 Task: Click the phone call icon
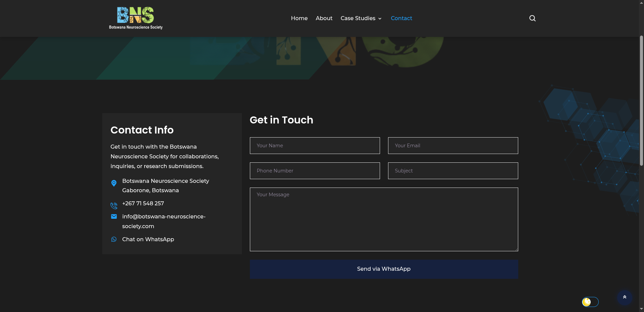click(114, 205)
